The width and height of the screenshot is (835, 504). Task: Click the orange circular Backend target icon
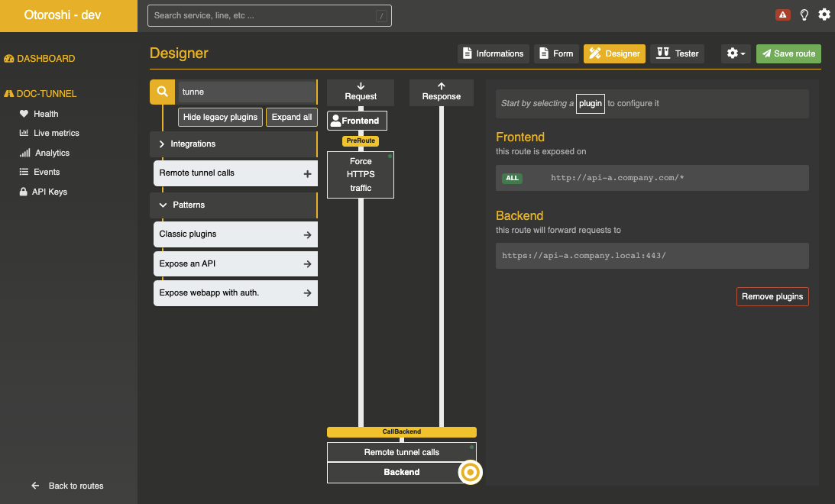471,473
